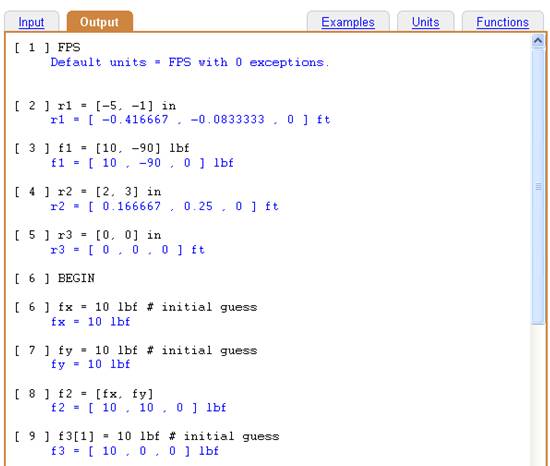This screenshot has height=466, width=550.
Task: Click the fy = 10 lbf result
Action: (x=90, y=364)
